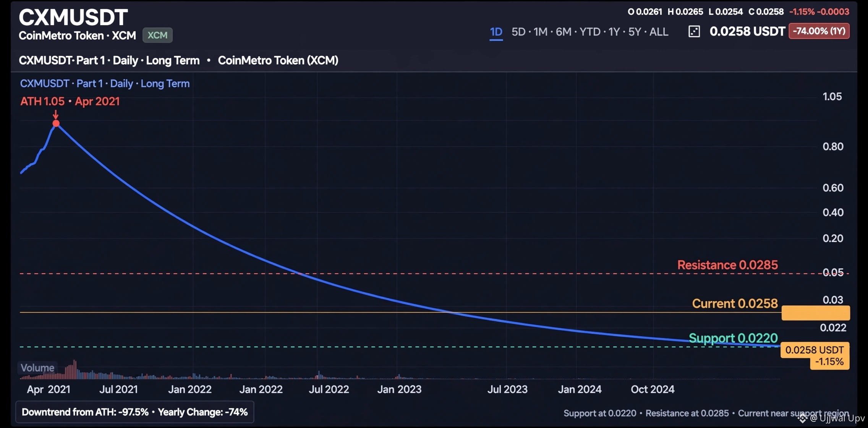Viewport: 868px width, 428px height.
Task: Click the close value C 0.0258
Action: pos(766,12)
